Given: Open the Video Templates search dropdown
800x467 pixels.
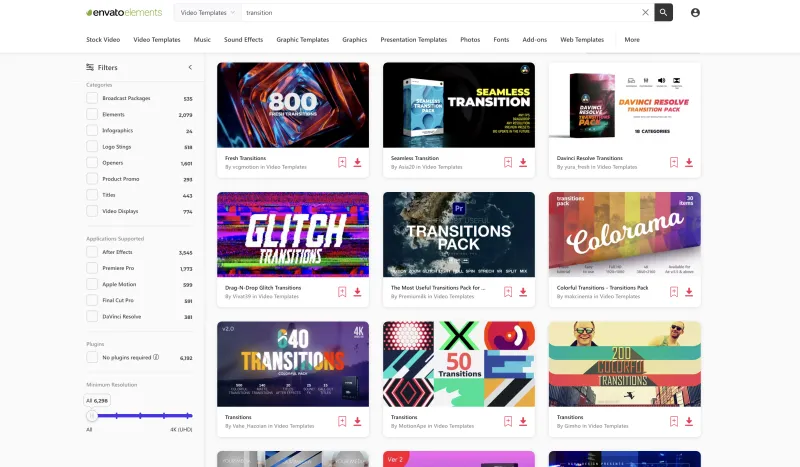Looking at the screenshot, I should click(x=208, y=12).
